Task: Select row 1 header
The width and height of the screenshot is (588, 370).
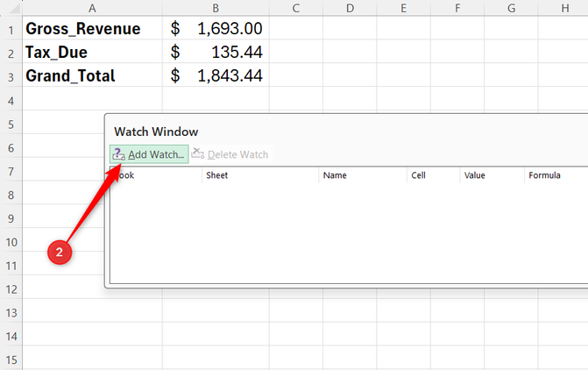Action: [11, 29]
